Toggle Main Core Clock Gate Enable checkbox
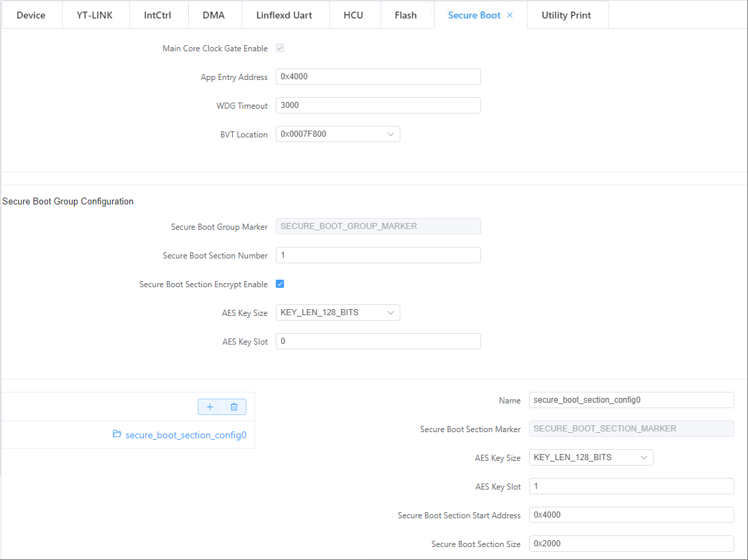The image size is (748, 560). 280,49
